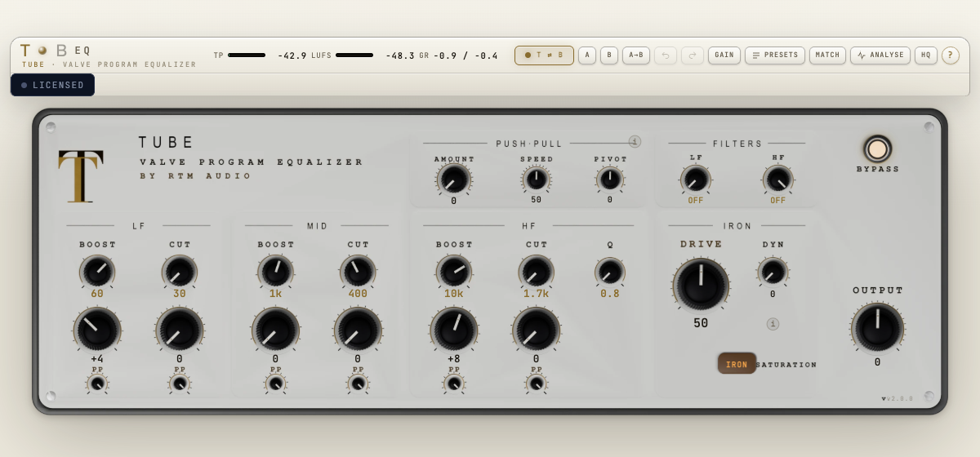This screenshot has height=457, width=980.
Task: Click the Gain button
Action: [x=724, y=55]
